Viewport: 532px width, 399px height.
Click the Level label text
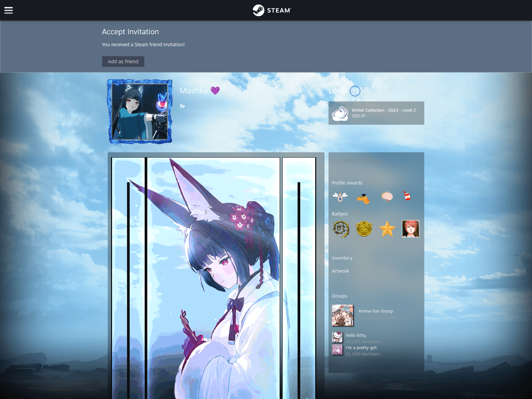pos(338,91)
